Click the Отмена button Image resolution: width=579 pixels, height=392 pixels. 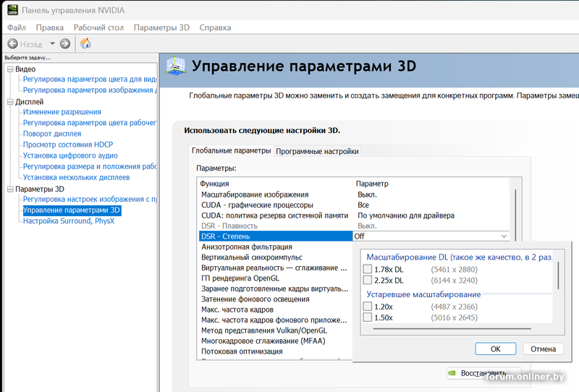543,349
